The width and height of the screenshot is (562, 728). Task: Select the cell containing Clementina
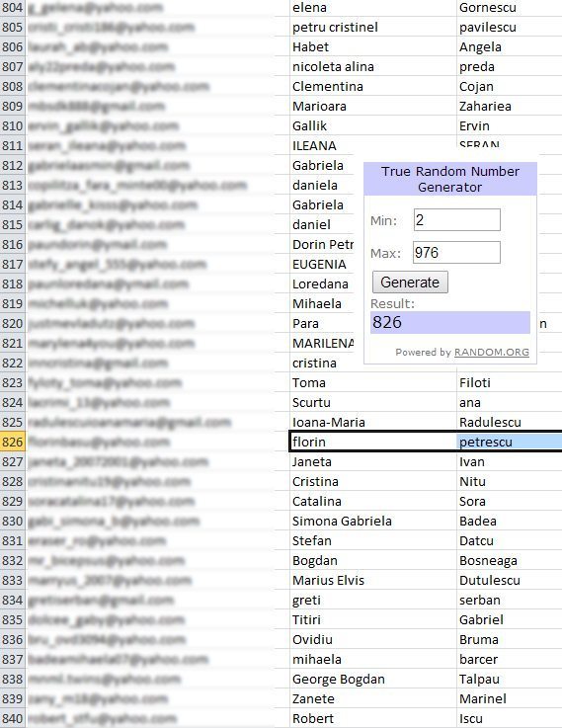point(372,86)
